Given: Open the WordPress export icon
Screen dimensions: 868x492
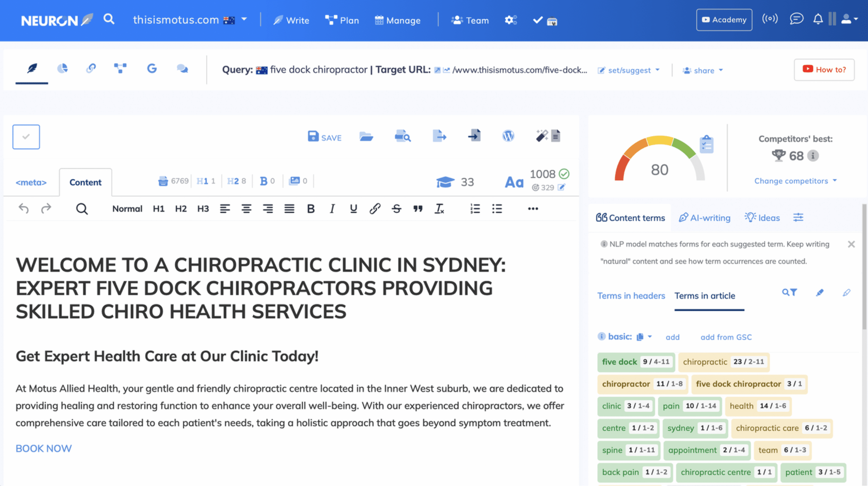Looking at the screenshot, I should [x=508, y=136].
